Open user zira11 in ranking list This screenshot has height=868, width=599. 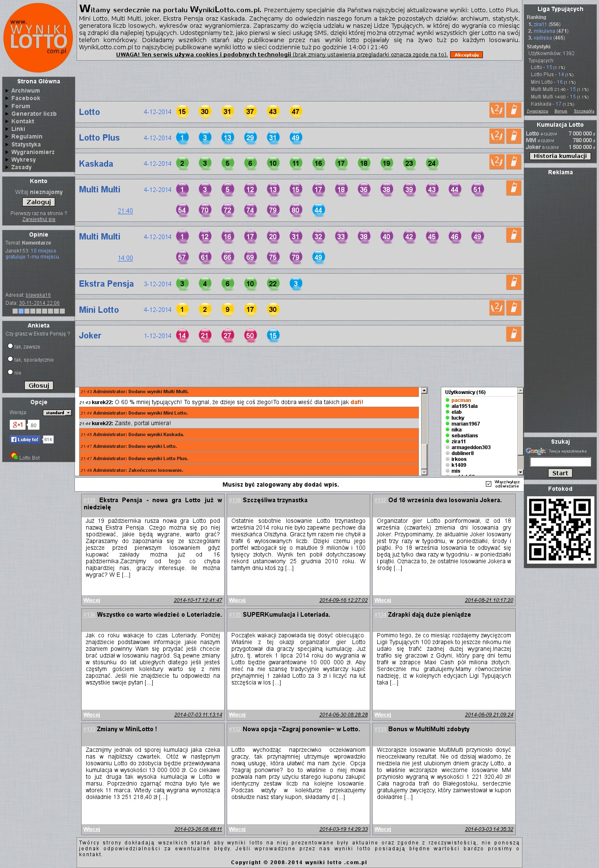click(540, 24)
